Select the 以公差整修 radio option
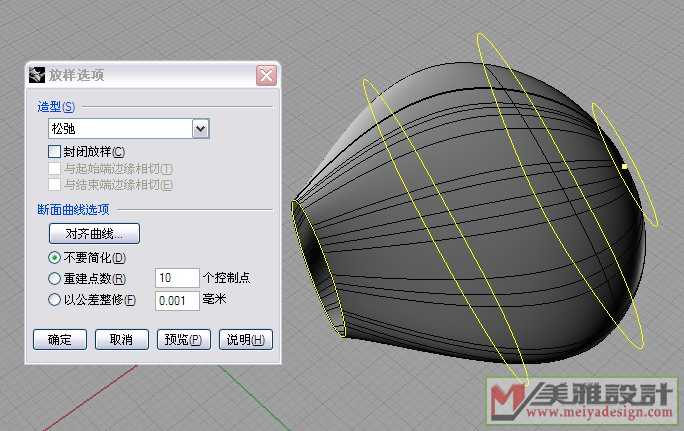Viewport: 684px width, 431px height. pos(55,299)
